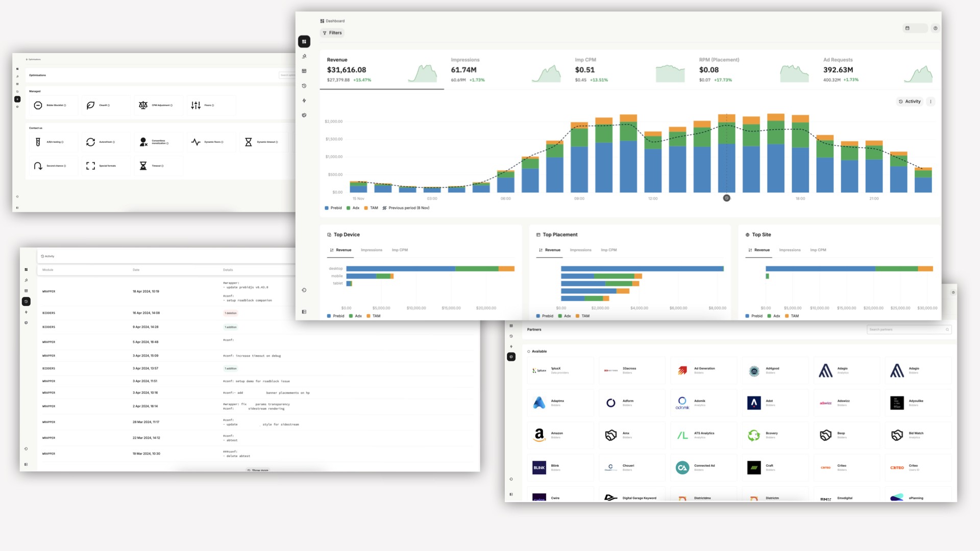The height and width of the screenshot is (551, 980).
Task: Click the auction gavel icon in dashboard sidebar
Action: pos(304,56)
